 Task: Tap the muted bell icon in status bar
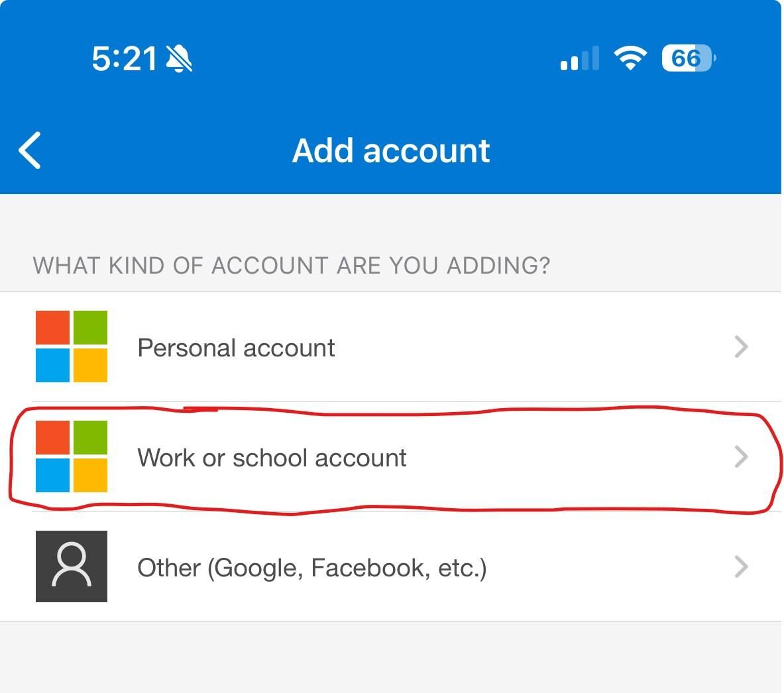pos(179,59)
